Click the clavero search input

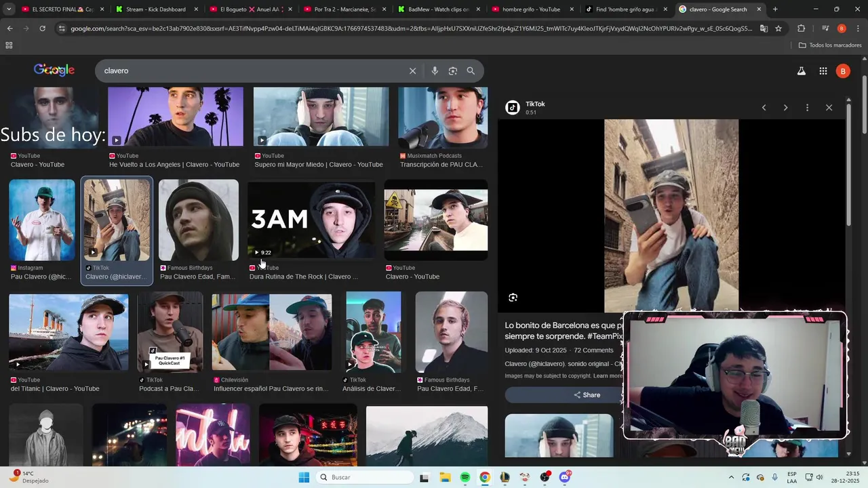(251, 70)
